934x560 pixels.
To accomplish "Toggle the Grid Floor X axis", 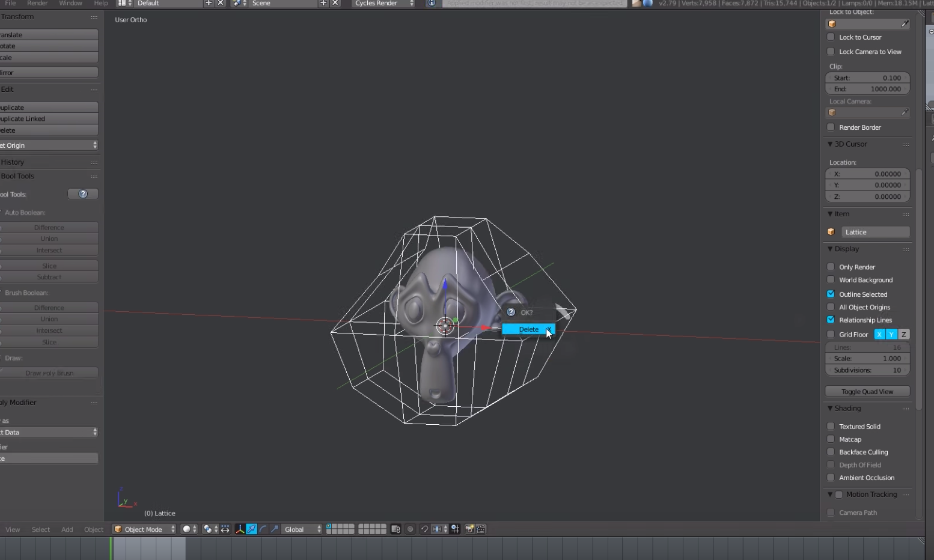I will point(880,335).
